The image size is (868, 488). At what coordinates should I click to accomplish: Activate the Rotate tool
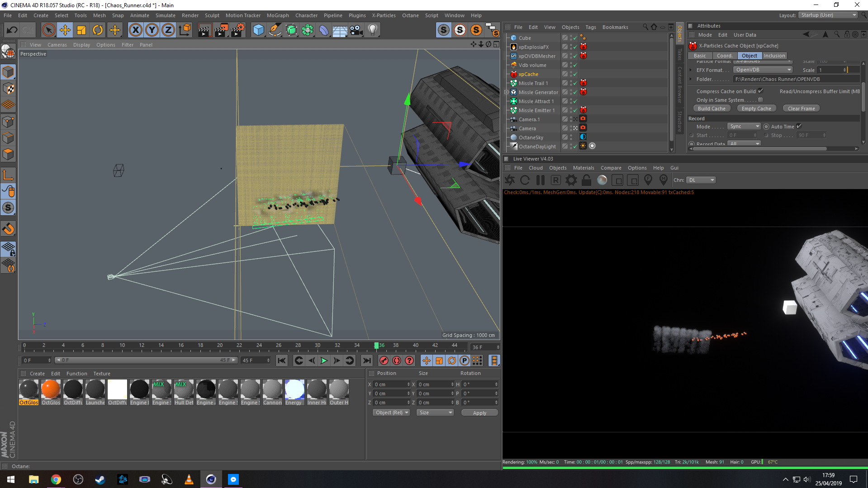(x=98, y=30)
